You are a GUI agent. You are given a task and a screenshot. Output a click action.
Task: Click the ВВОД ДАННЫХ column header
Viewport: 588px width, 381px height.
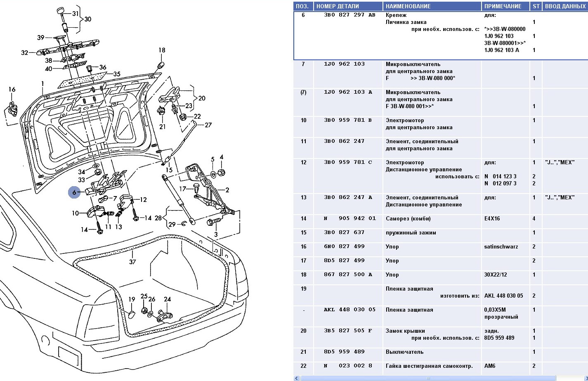pyautogui.click(x=565, y=6)
